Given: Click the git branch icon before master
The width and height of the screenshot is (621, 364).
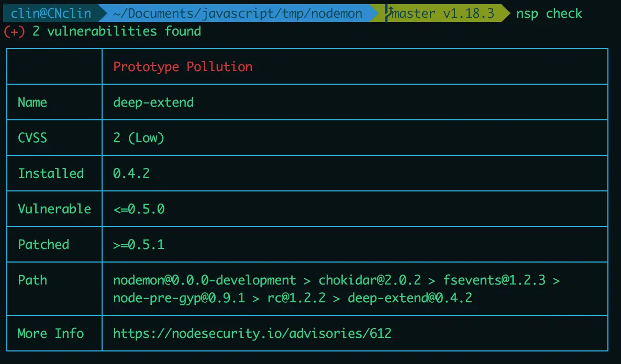Looking at the screenshot, I should click(x=389, y=14).
